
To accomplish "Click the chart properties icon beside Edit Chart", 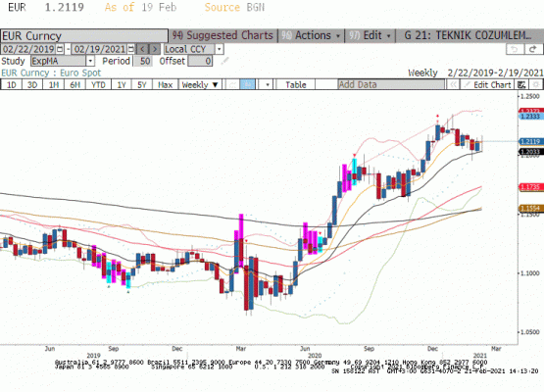I will pyautogui.click(x=521, y=84).
